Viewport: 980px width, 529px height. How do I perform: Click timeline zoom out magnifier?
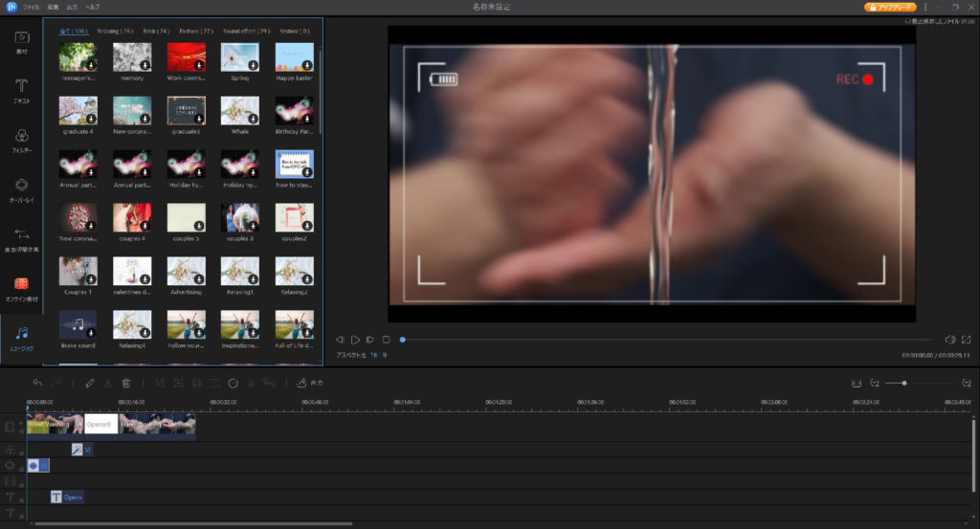tap(875, 383)
